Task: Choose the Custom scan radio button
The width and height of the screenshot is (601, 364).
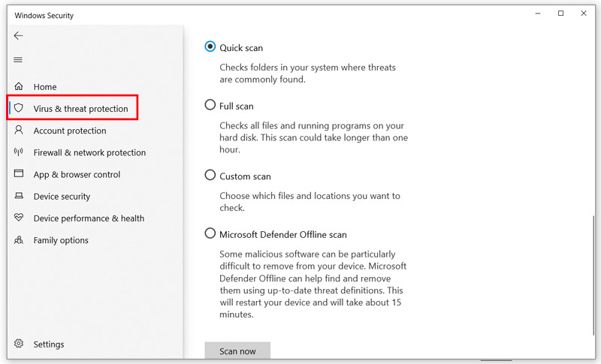Action: (x=210, y=175)
